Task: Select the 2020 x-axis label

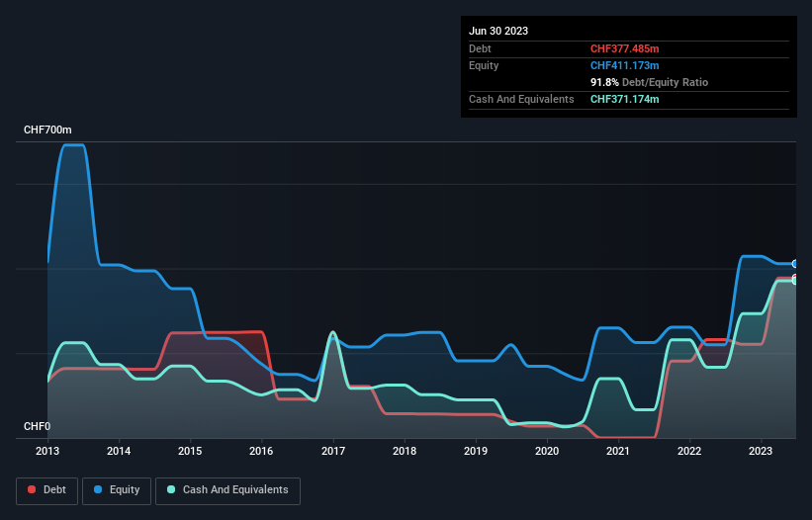Action: pyautogui.click(x=547, y=451)
